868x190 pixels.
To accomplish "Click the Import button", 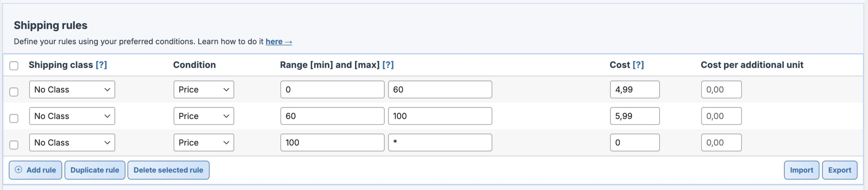I will tap(801, 170).
